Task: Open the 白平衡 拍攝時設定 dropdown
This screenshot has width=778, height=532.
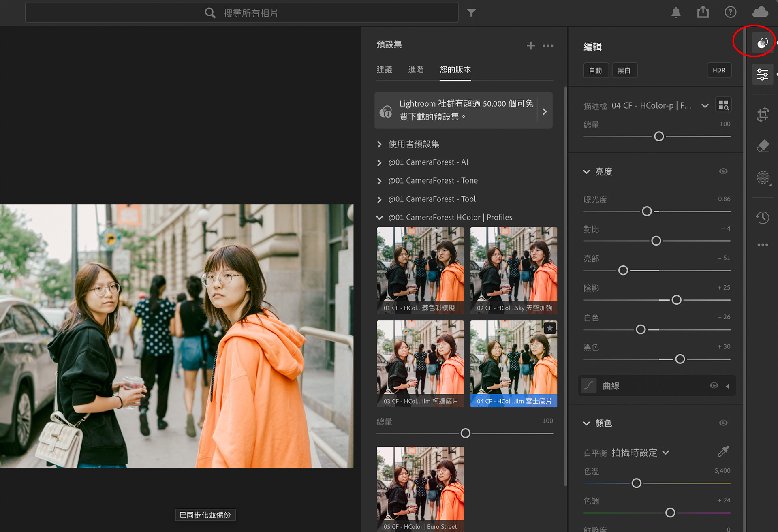Action: click(x=640, y=453)
